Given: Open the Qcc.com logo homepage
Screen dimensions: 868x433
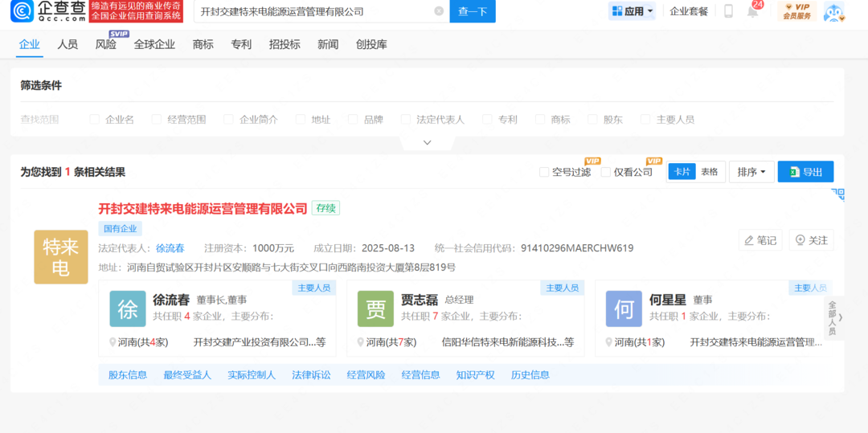Looking at the screenshot, I should click(49, 11).
